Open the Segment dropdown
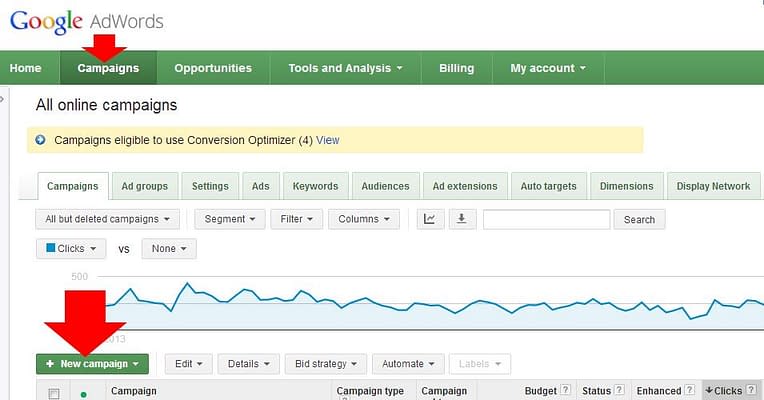This screenshot has height=400, width=764. click(x=230, y=219)
